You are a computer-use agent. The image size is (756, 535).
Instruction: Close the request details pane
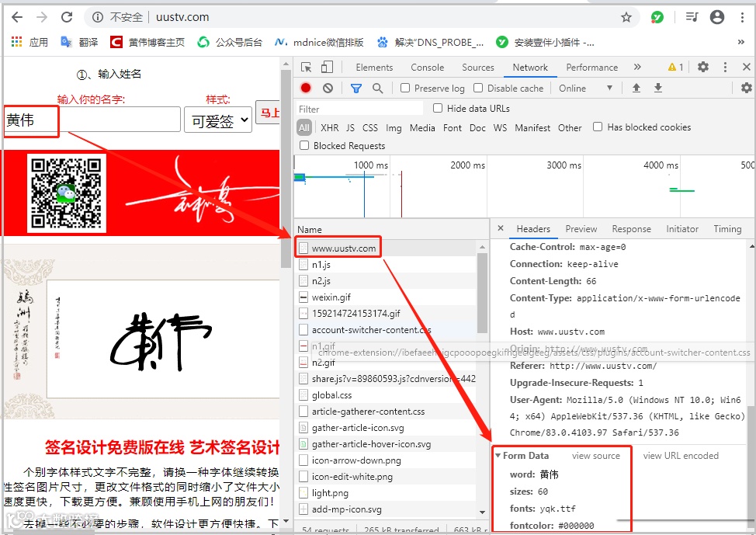501,228
